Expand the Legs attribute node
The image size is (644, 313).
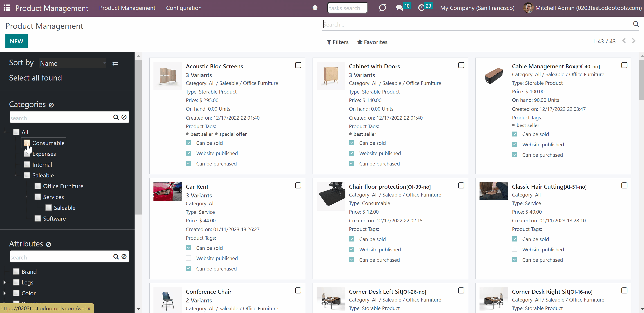click(5, 282)
